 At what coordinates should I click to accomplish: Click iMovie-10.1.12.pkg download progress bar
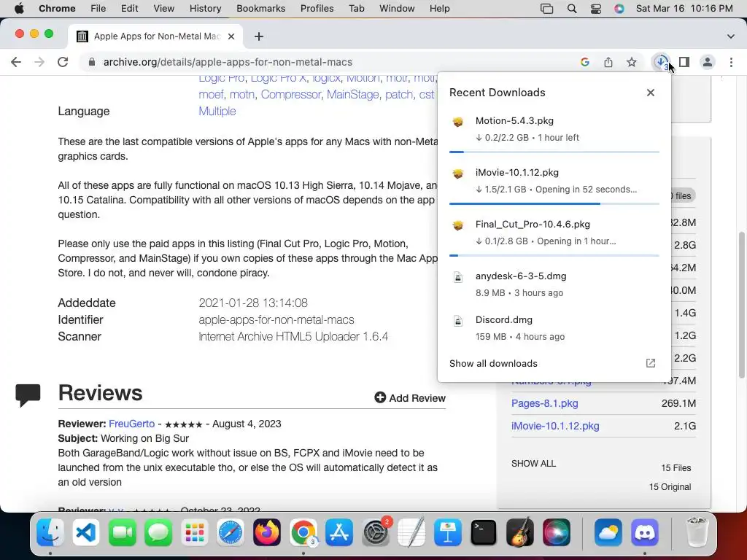(x=554, y=204)
